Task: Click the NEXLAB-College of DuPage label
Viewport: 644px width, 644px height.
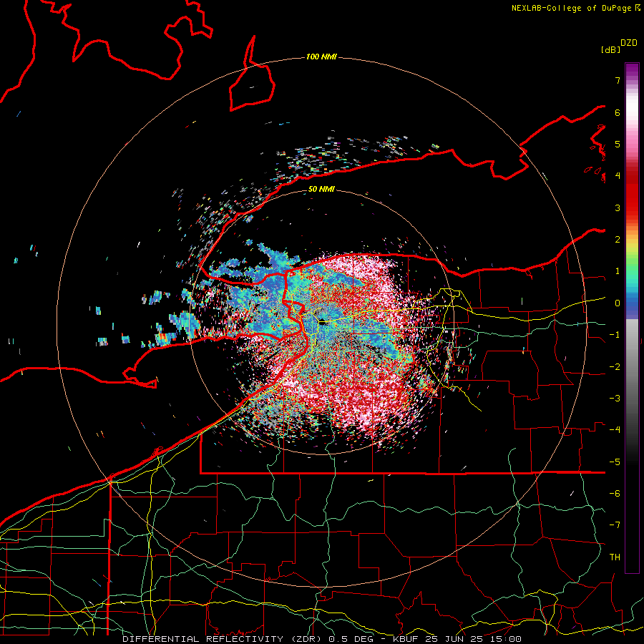Action: (x=572, y=8)
